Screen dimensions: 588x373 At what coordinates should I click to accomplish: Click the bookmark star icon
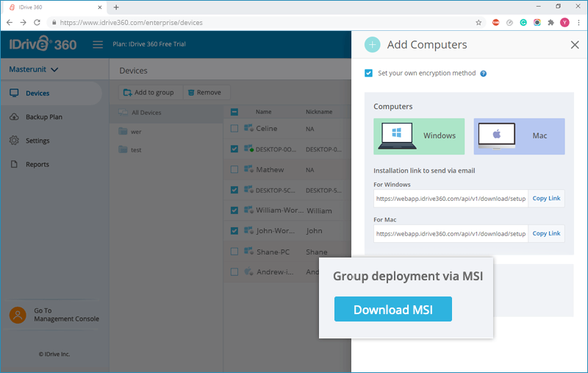pyautogui.click(x=478, y=23)
